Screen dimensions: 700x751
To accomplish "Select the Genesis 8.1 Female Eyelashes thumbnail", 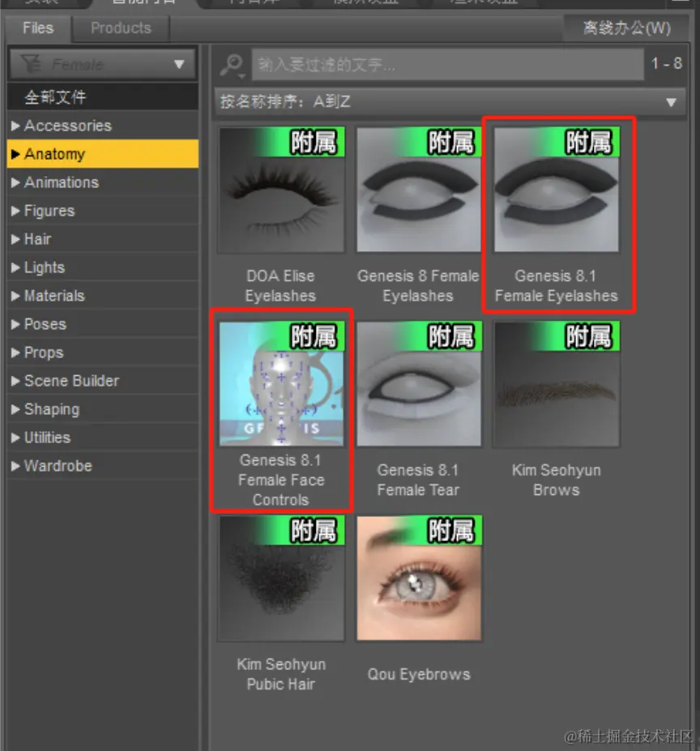I will [x=557, y=190].
